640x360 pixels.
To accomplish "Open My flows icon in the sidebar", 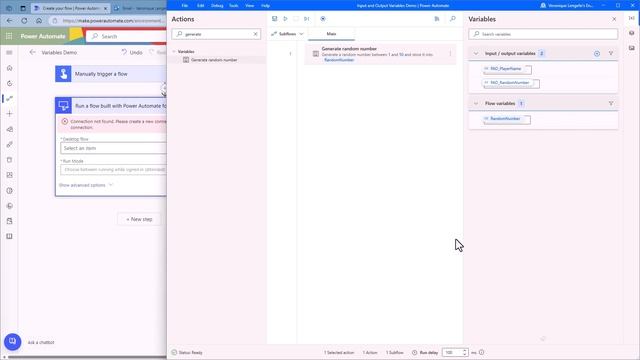I will [9, 98].
